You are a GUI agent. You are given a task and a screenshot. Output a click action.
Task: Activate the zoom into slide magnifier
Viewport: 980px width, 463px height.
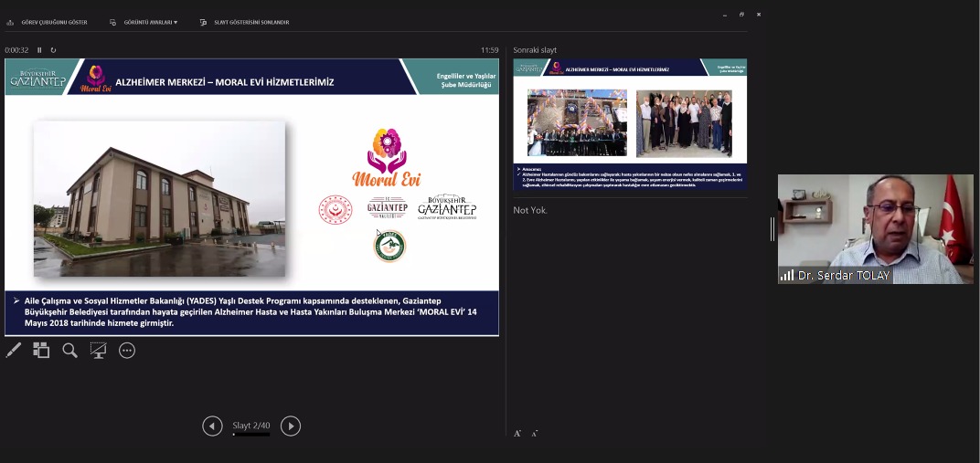point(70,350)
